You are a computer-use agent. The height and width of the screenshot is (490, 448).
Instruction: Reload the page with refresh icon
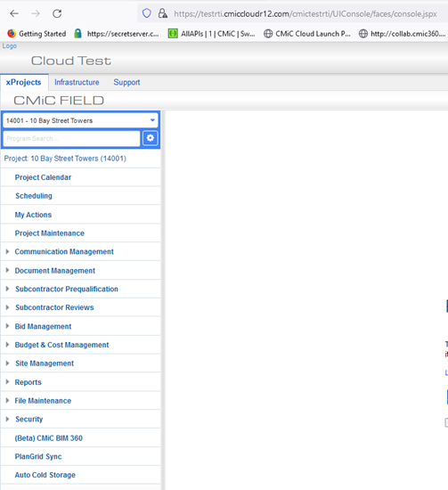click(57, 13)
